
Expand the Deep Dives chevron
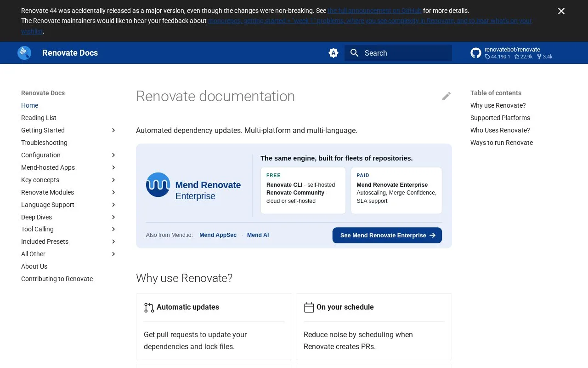pos(113,217)
